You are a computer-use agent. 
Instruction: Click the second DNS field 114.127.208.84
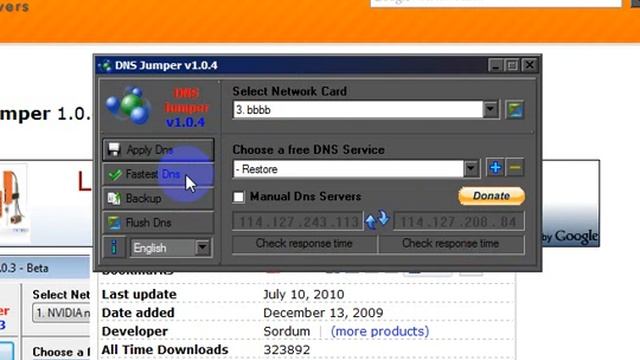[x=459, y=222]
